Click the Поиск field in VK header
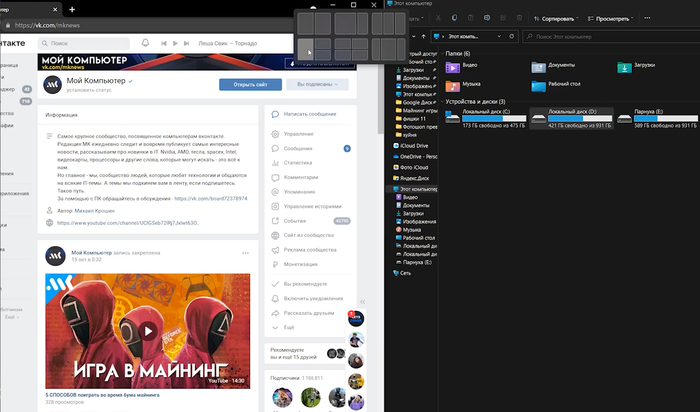The width and height of the screenshot is (700, 412). coord(84,43)
